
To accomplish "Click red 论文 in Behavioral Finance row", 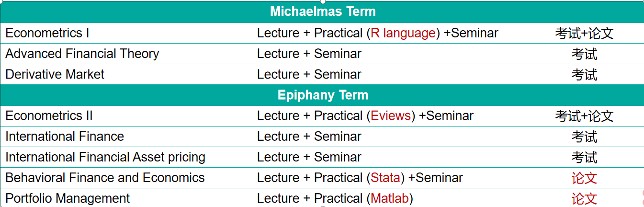I will coord(585,178).
